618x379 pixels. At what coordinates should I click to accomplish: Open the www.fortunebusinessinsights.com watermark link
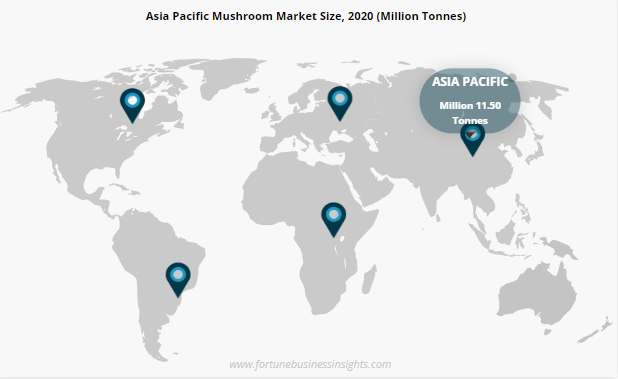click(310, 364)
